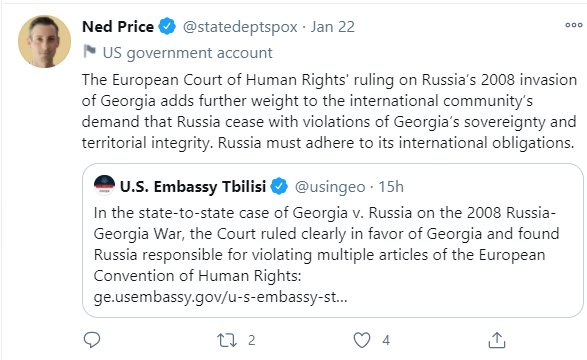Image resolution: width=587 pixels, height=360 pixels.
Task: Click the US government account flag icon
Action: pyautogui.click(x=90, y=51)
